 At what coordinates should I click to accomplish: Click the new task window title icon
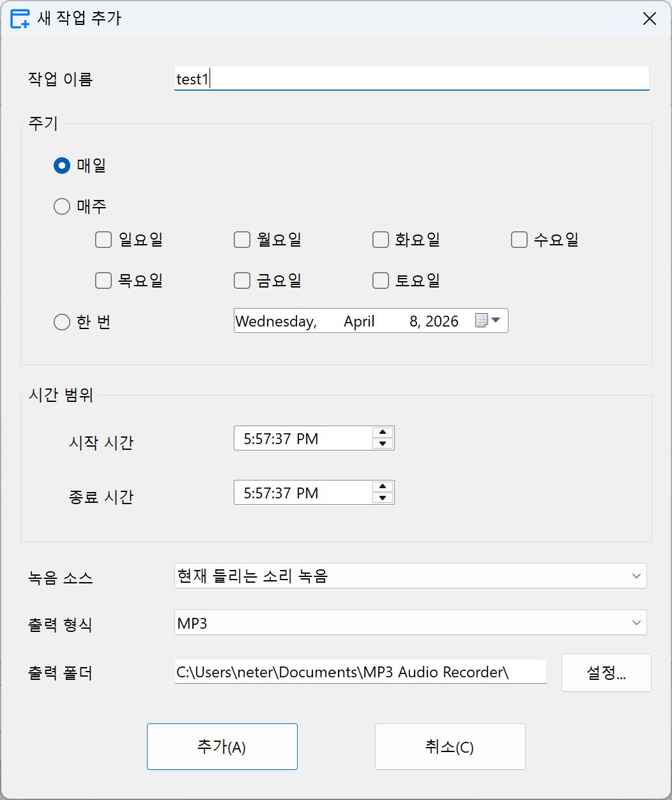pos(20,19)
